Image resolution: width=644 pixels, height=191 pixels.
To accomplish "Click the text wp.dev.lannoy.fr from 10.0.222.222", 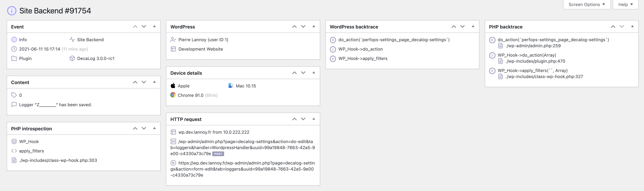I will point(214,132).
